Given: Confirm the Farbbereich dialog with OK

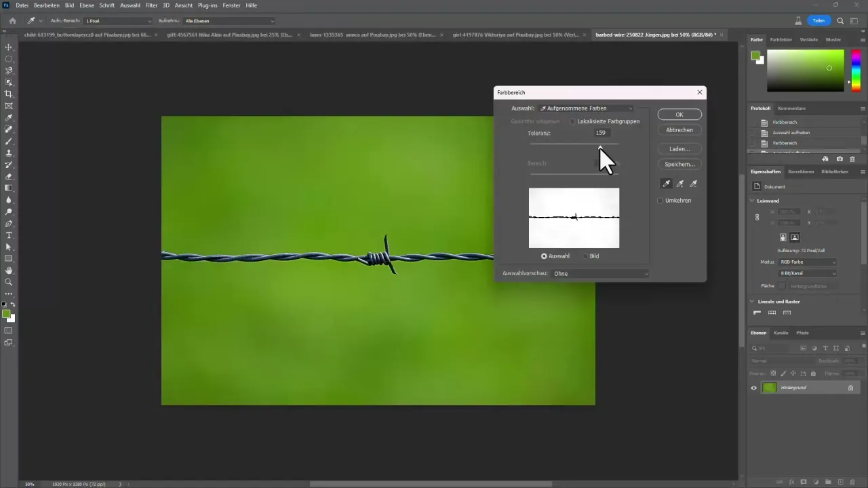Looking at the screenshot, I should (x=679, y=114).
